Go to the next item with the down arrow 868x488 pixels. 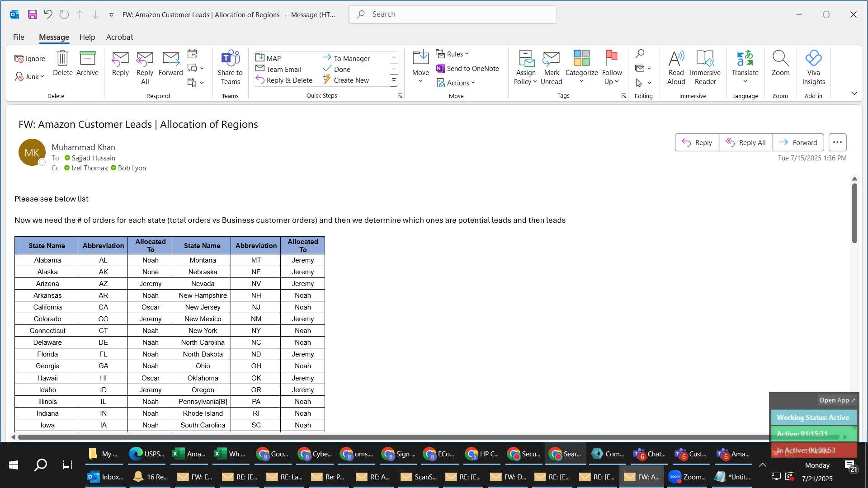click(95, 14)
